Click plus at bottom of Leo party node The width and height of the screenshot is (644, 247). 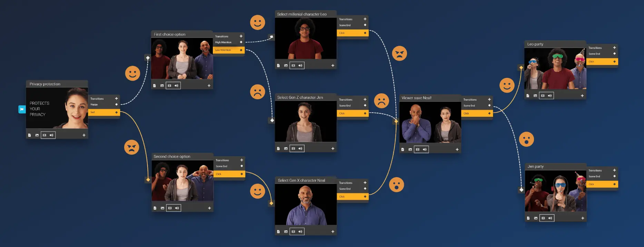(x=582, y=96)
